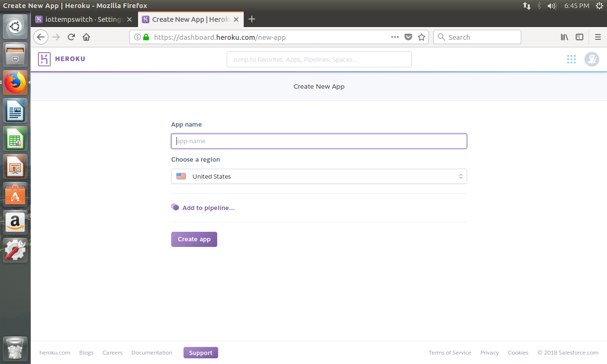
Task: View the green padlock connection details
Action: 146,37
